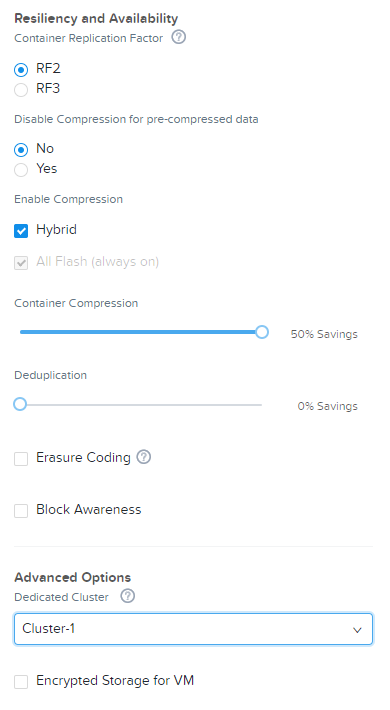Click the Erasure Coding label text
This screenshot has height=710, width=390.
click(x=83, y=458)
